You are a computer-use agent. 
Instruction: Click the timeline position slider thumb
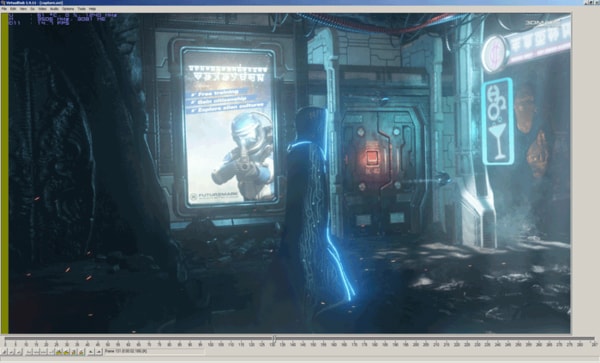pos(274,339)
